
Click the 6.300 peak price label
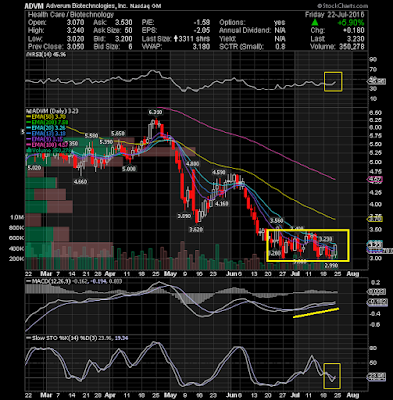155,113
